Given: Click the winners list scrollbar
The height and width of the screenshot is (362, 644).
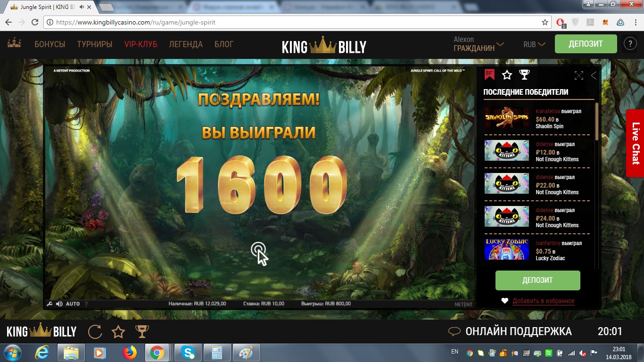Looking at the screenshot, I should pyautogui.click(x=597, y=121).
